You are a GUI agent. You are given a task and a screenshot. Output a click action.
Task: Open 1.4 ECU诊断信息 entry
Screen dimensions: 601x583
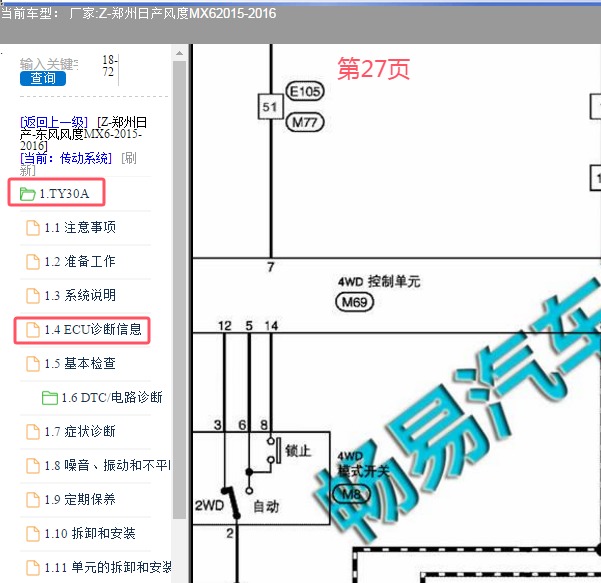point(93,330)
